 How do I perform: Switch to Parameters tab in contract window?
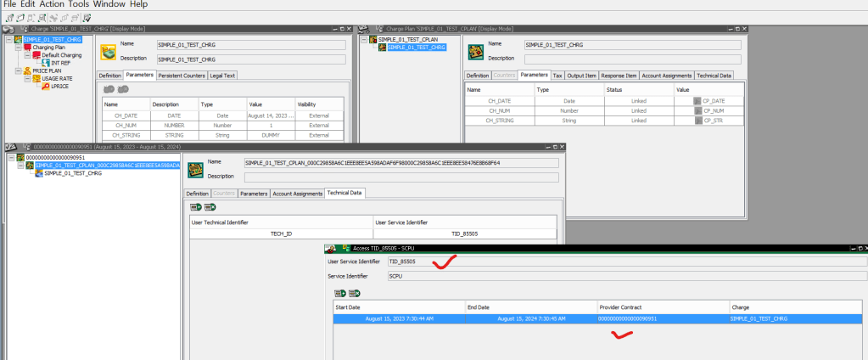254,194
